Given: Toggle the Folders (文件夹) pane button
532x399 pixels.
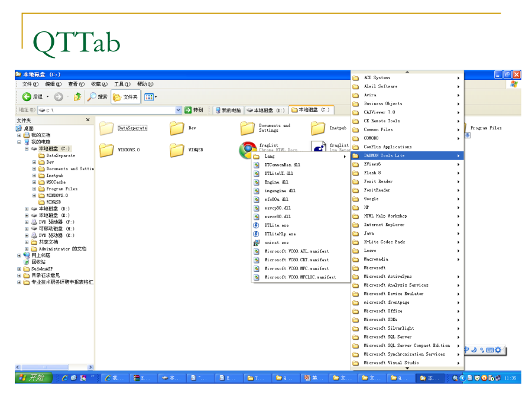Looking at the screenshot, I should 125,97.
